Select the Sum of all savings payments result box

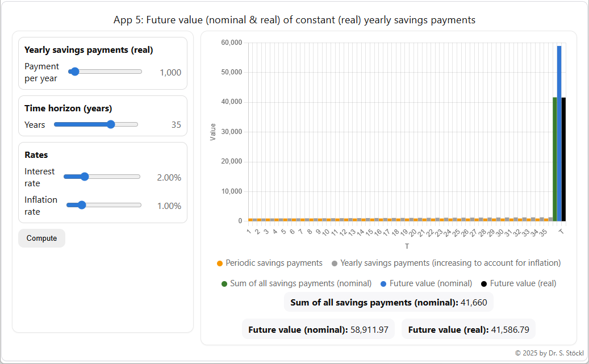389,302
